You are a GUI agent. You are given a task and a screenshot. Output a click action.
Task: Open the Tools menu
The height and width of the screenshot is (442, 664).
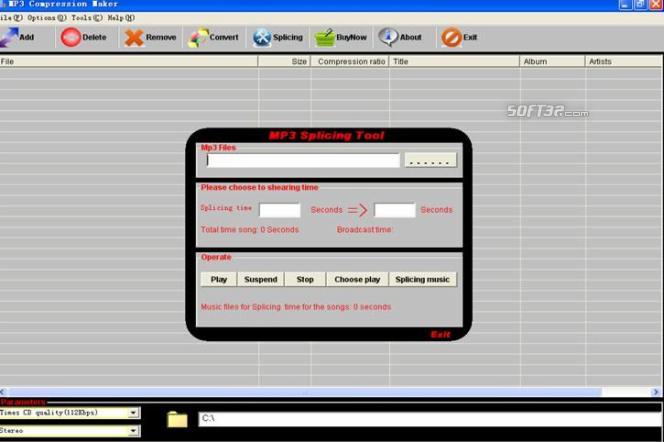tap(86, 18)
